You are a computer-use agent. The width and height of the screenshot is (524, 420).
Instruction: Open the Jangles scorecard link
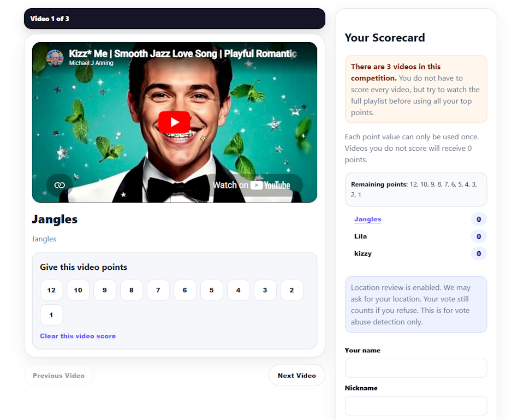[x=367, y=220]
